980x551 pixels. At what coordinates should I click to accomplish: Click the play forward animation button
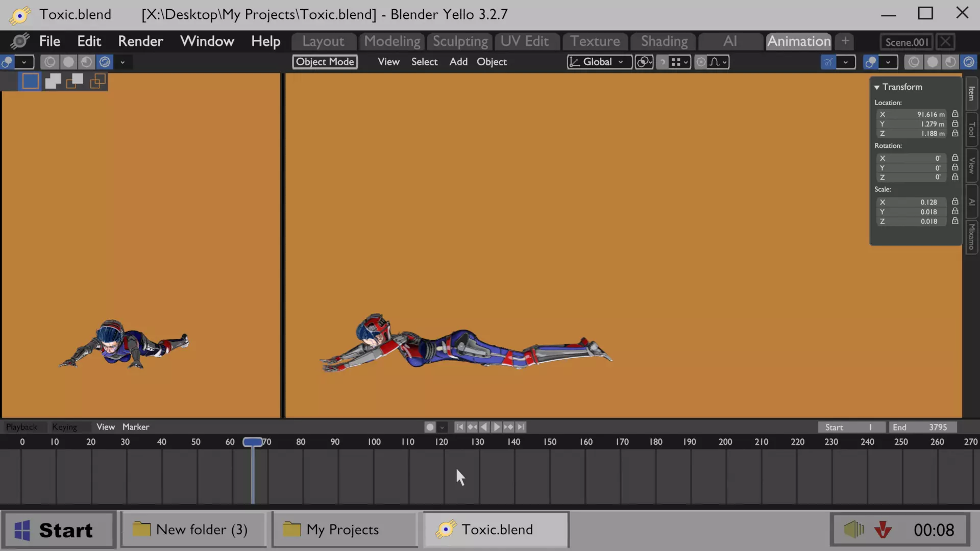496,427
